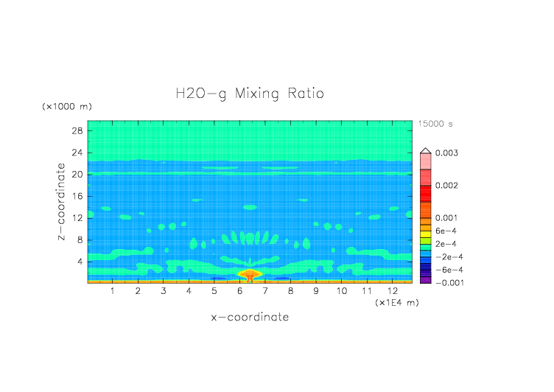Click the "(×1E4 m)" unit label
Viewport: 554px width, 392px height.
pyautogui.click(x=396, y=303)
